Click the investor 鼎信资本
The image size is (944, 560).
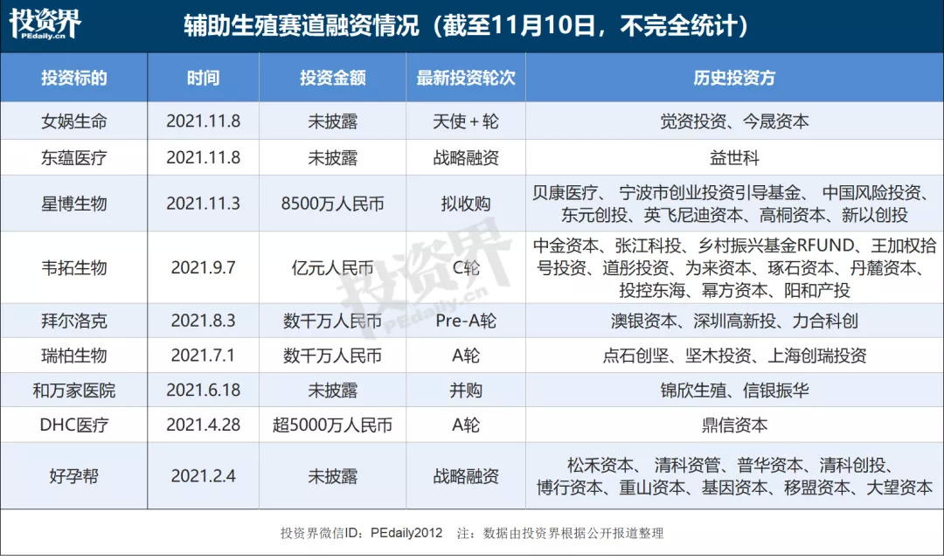point(734,425)
